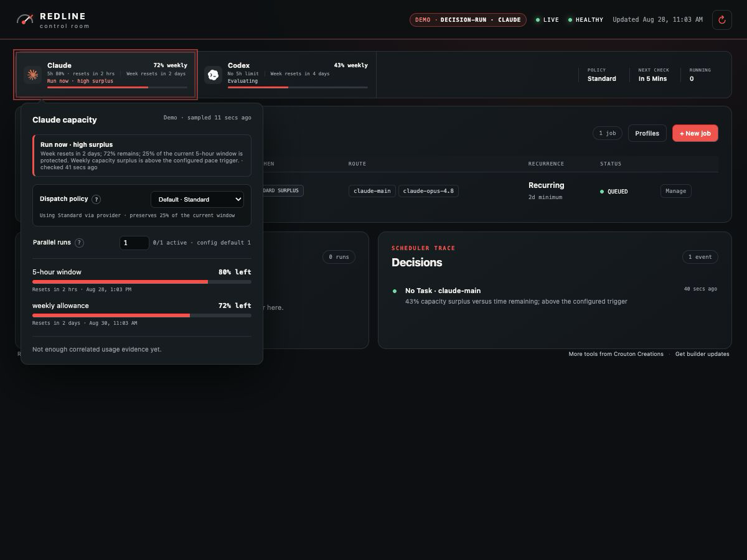Click the 72% left value
Screen dimensions: 747x560
pyautogui.click(x=235, y=306)
